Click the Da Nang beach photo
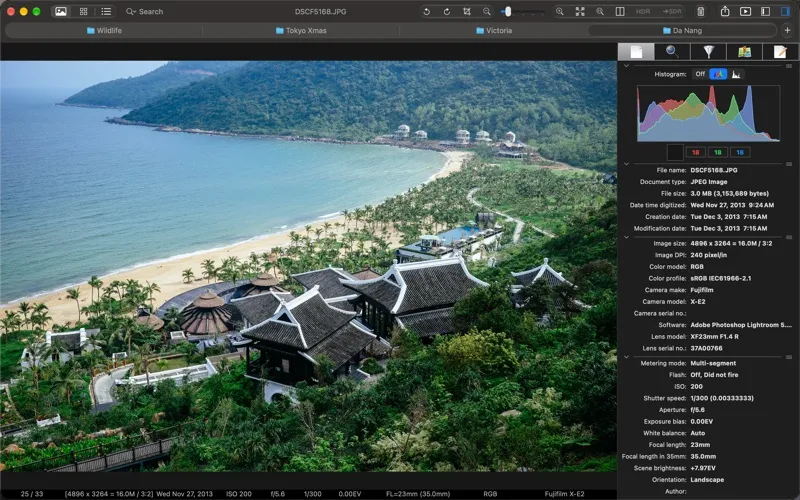The width and height of the screenshot is (800, 500). point(308,265)
